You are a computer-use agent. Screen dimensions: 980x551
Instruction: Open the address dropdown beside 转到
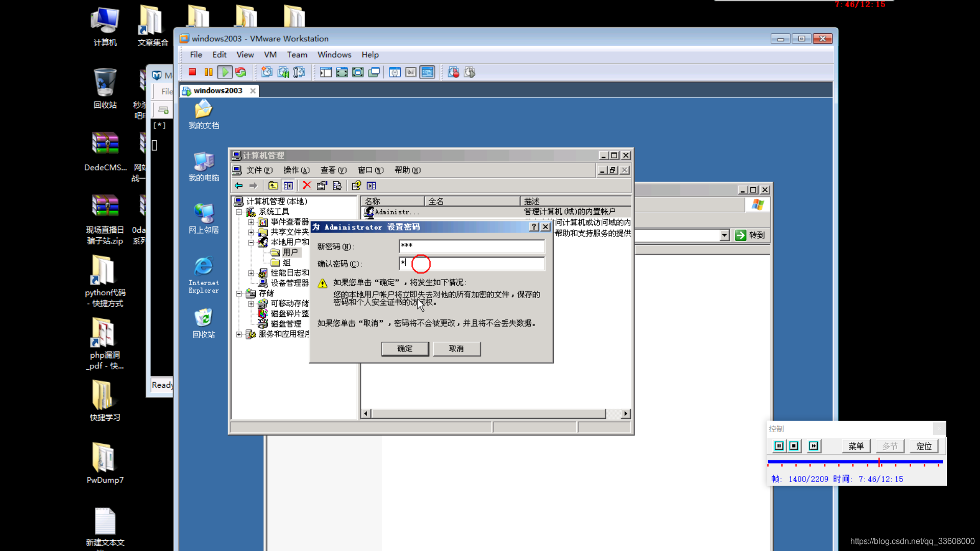pyautogui.click(x=724, y=235)
